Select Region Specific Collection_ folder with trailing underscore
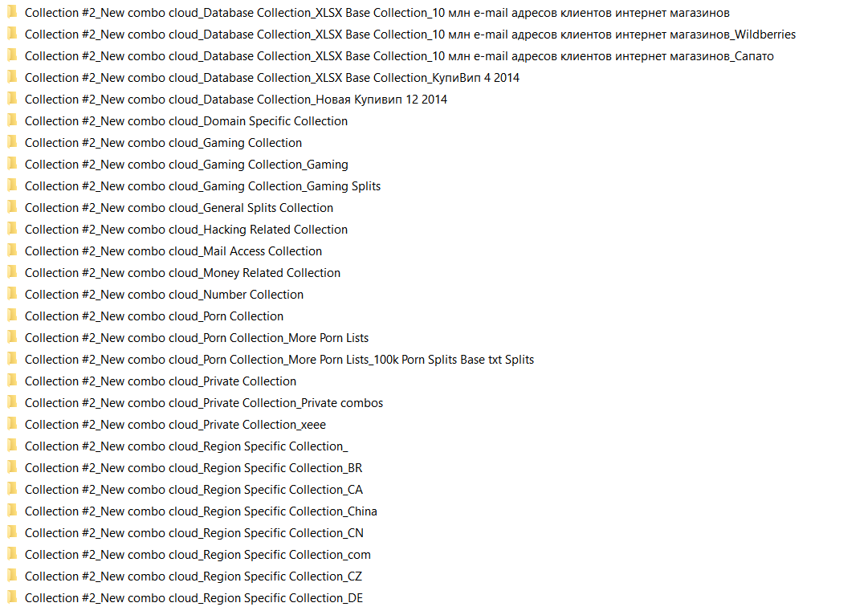The height and width of the screenshot is (611, 868). click(186, 446)
